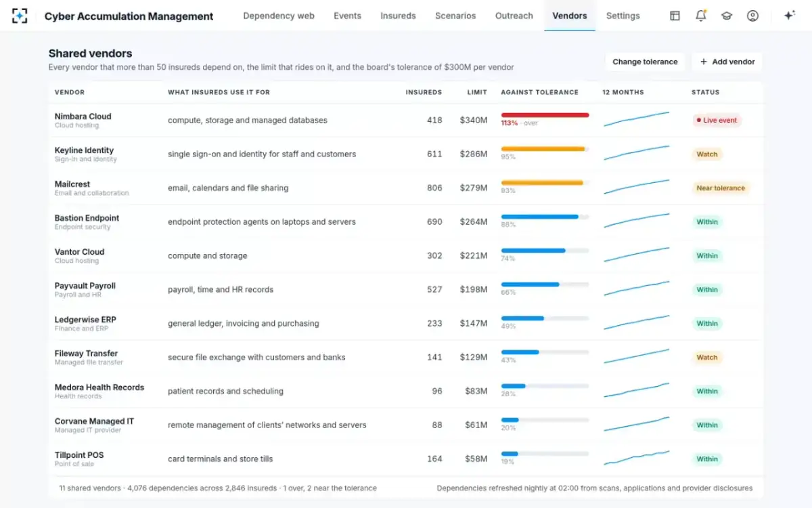Open the Nimbara Cloud vendor row
This screenshot has height=508, width=812.
[406, 120]
